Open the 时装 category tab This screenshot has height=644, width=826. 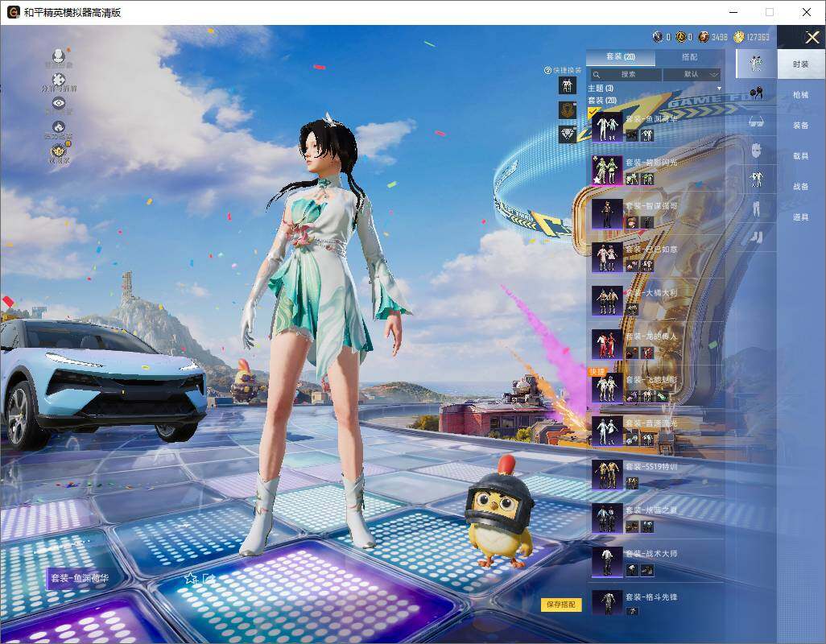point(801,64)
